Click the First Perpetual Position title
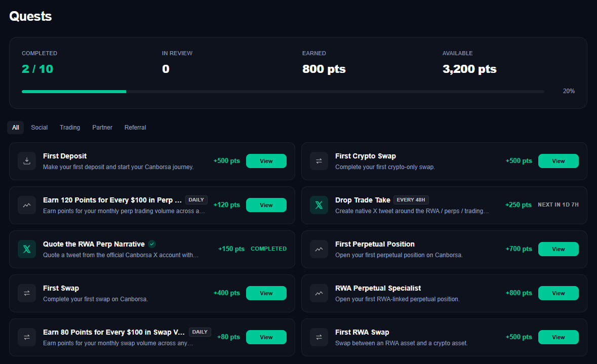The width and height of the screenshot is (597, 364). coord(375,244)
